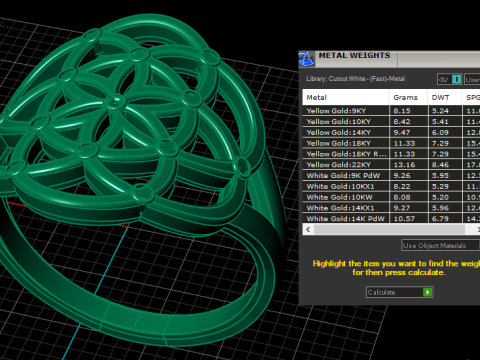Enable the Use Object Materials option
Viewport: 480px width, 360px height.
click(x=440, y=246)
